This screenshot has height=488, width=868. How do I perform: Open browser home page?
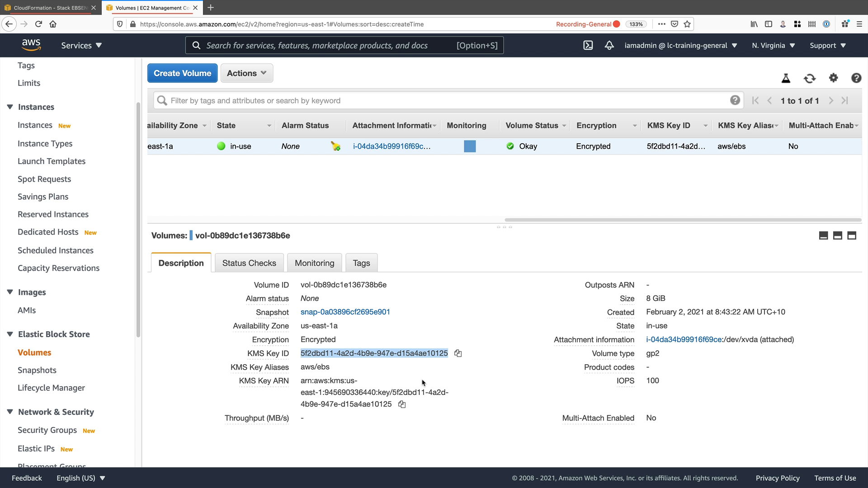click(x=53, y=24)
